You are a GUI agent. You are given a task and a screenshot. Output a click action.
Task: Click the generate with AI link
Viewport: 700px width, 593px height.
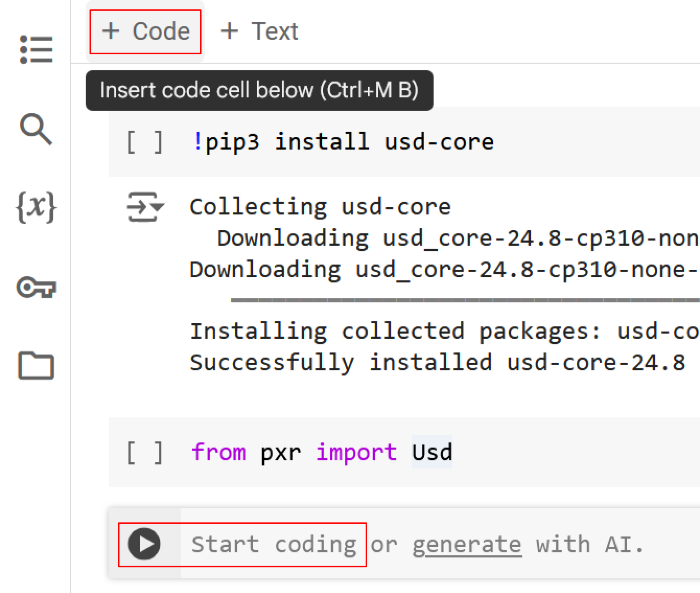467,544
